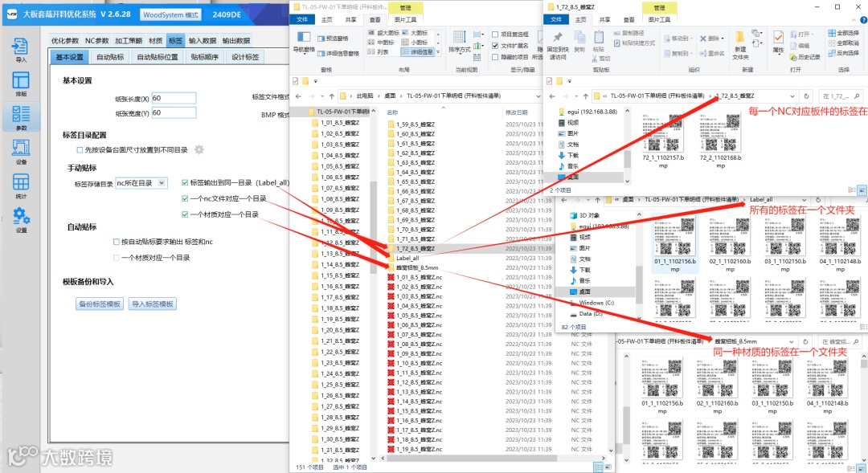
Task: Open address history dropdown in 1_72 Explorer
Action: click(x=792, y=96)
